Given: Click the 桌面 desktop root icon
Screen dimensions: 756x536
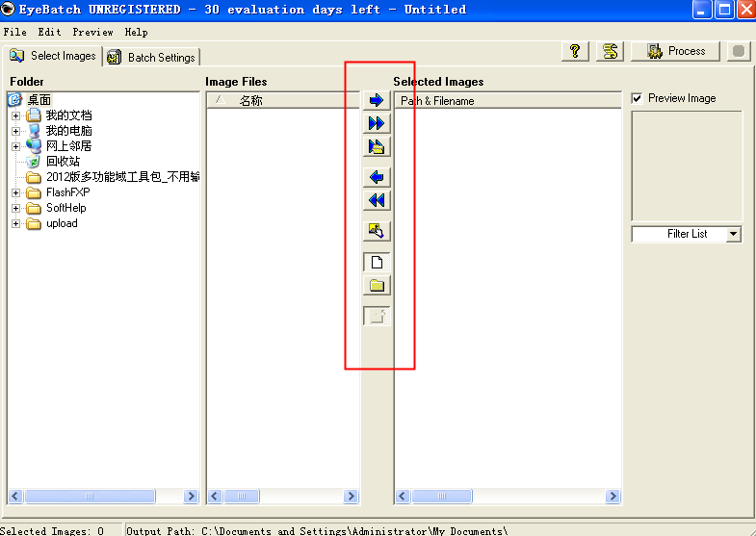Looking at the screenshot, I should point(15,100).
